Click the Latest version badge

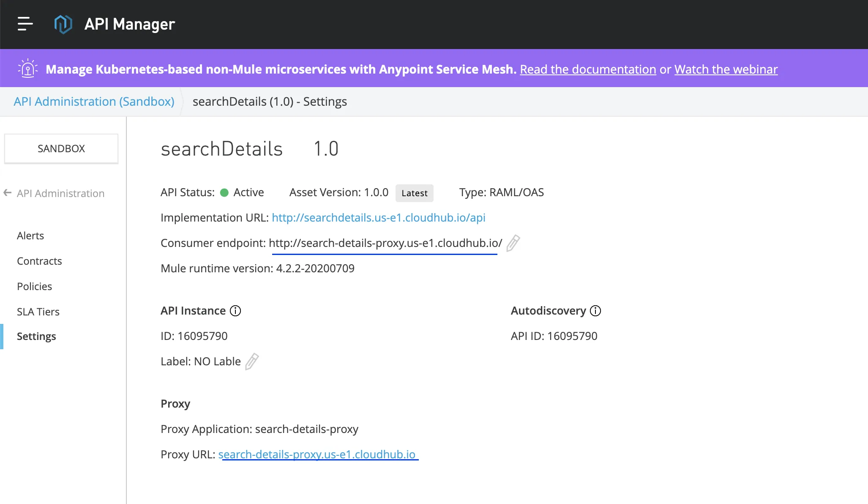(x=414, y=193)
